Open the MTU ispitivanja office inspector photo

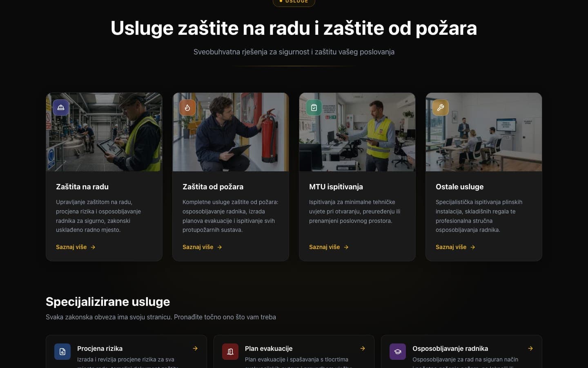click(x=357, y=132)
